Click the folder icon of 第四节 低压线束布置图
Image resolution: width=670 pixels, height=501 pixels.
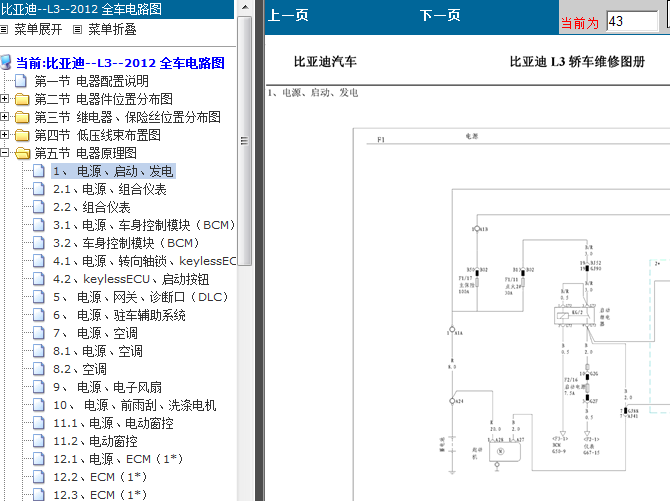click(22, 135)
